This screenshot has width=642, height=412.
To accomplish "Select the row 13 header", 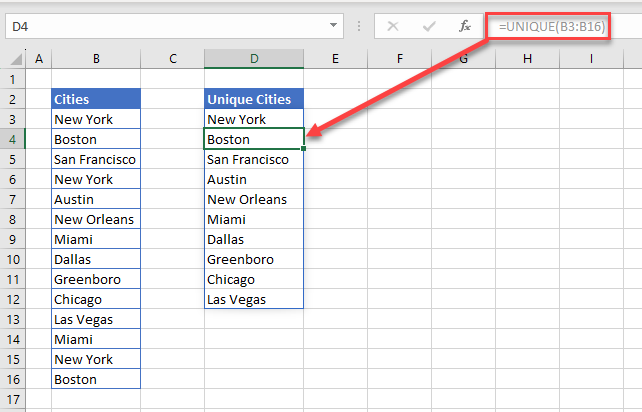I will (14, 319).
